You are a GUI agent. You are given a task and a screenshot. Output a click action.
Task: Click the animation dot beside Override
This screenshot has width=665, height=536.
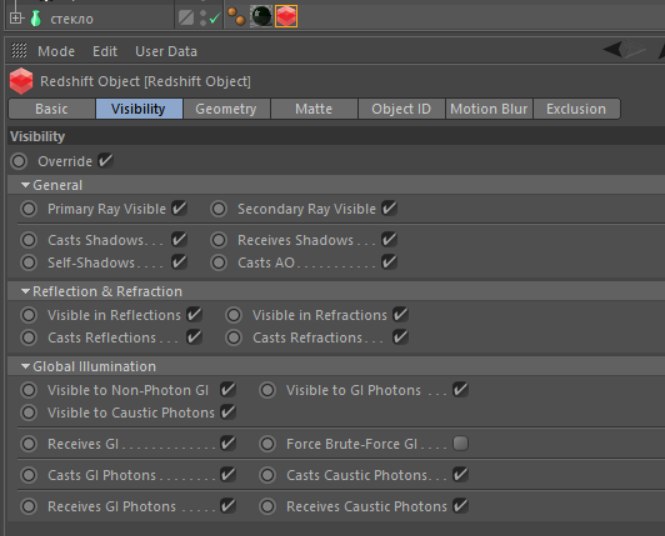click(19, 161)
